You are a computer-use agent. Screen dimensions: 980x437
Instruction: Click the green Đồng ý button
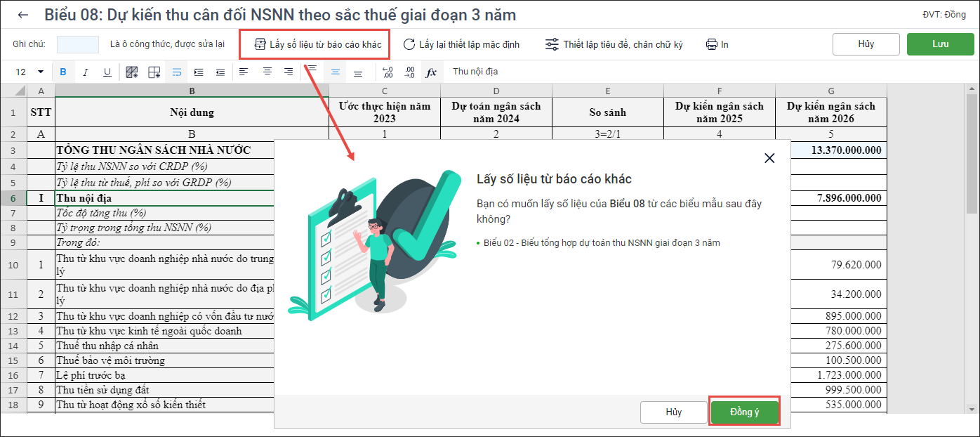[x=745, y=412]
